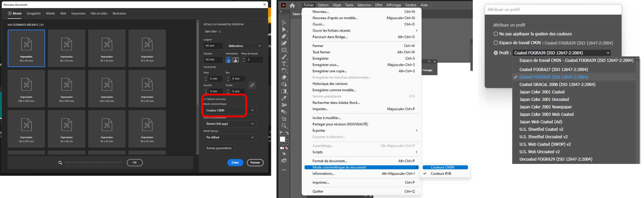Select the Pen tool in toolbar
This screenshot has width=644, height=198.
pos(284,36)
